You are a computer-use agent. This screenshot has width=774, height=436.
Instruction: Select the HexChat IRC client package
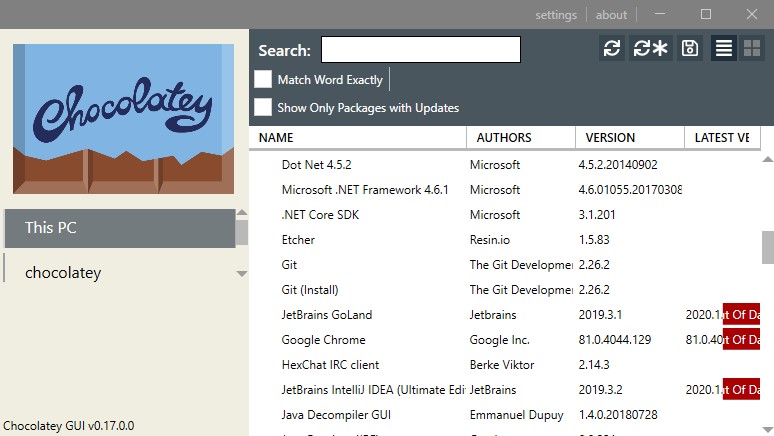click(x=505, y=365)
